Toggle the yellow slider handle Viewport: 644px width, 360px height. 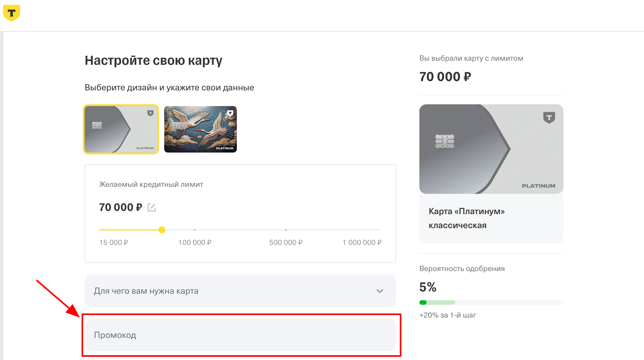tap(162, 230)
